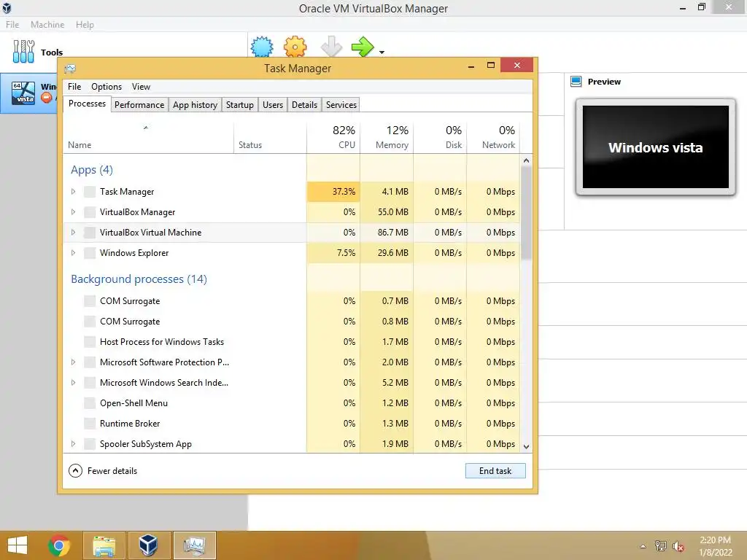The width and height of the screenshot is (747, 560).
Task: Expand Microsoft Software Protection process row
Action: (x=74, y=362)
